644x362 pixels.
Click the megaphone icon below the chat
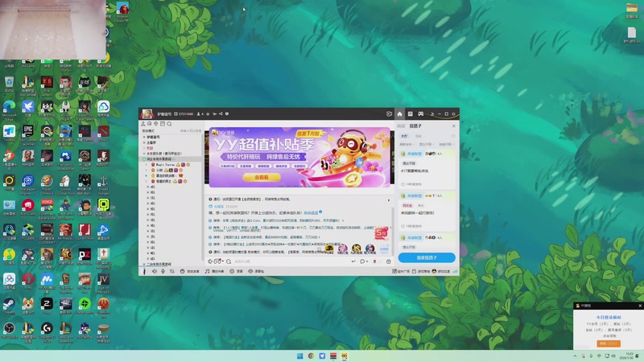pyautogui.click(x=210, y=261)
